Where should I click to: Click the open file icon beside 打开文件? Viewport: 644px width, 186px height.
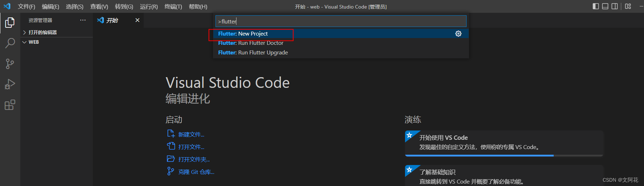[171, 146]
